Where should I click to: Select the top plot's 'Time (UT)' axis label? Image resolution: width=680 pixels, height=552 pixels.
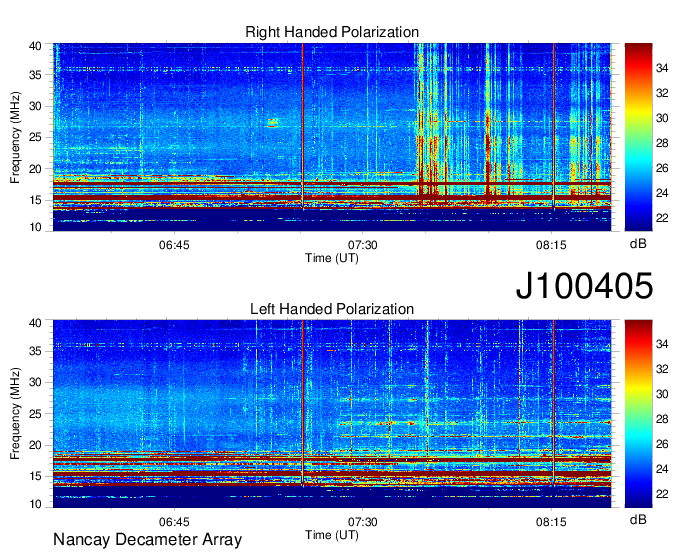[332, 258]
